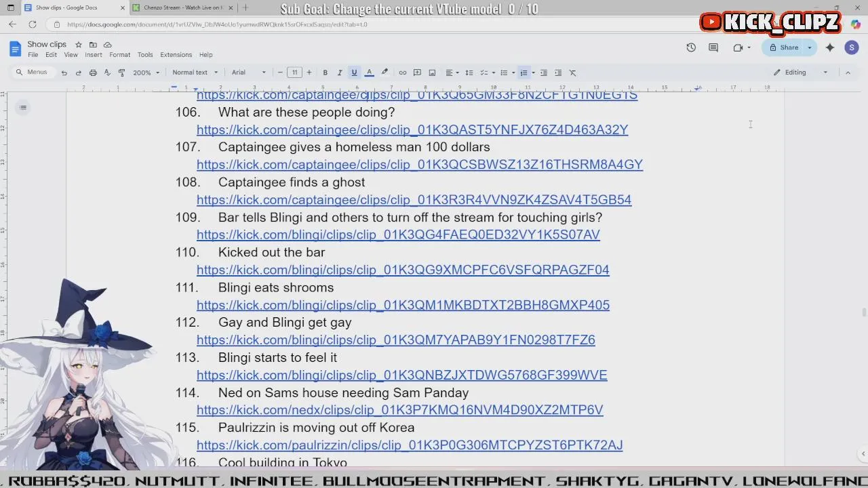The height and width of the screenshot is (488, 868).
Task: Check the cloud save status icon
Action: pyautogui.click(x=107, y=45)
